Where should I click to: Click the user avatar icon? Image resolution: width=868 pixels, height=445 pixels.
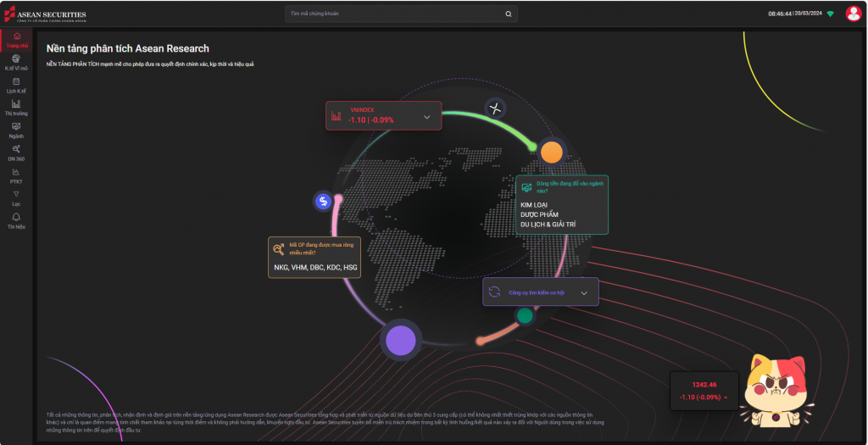point(853,14)
